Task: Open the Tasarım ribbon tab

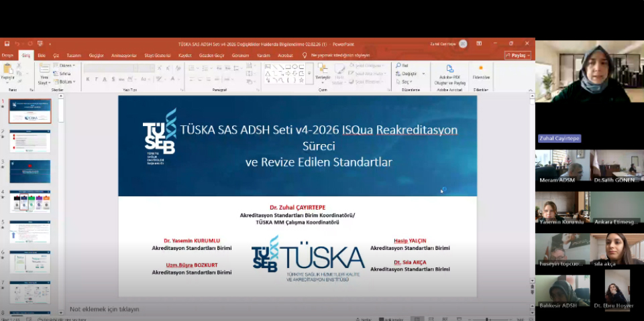Action: click(74, 56)
